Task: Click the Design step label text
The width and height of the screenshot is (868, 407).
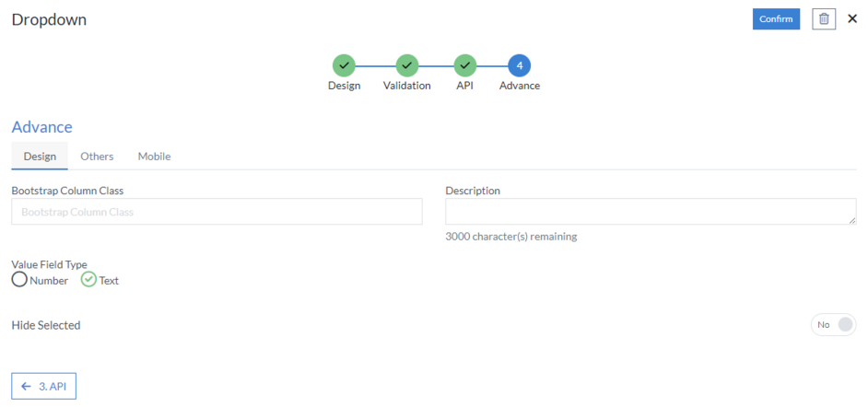Action: coord(344,86)
